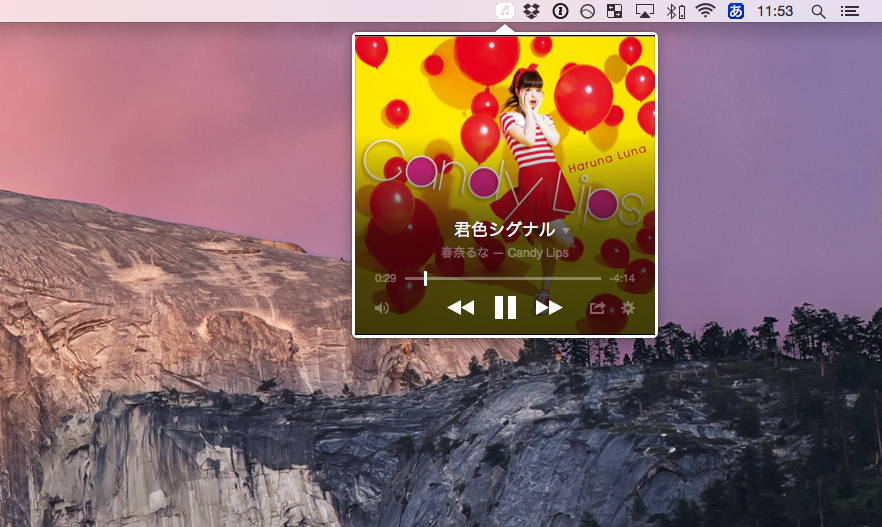This screenshot has height=527, width=882.
Task: Toggle the remaining time display -4:14
Action: point(622,278)
